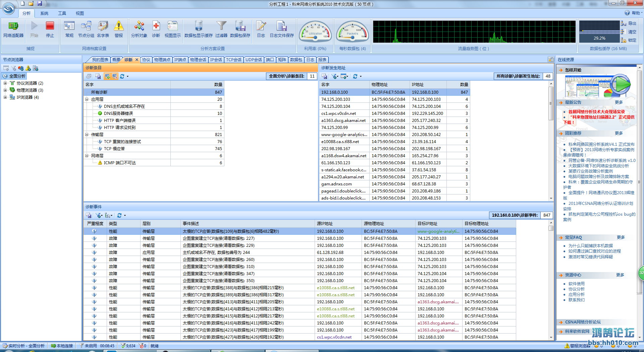Select the TCP 慢应答 diagnosis row
Viewport: 644px width, 352px height.
tap(154, 149)
